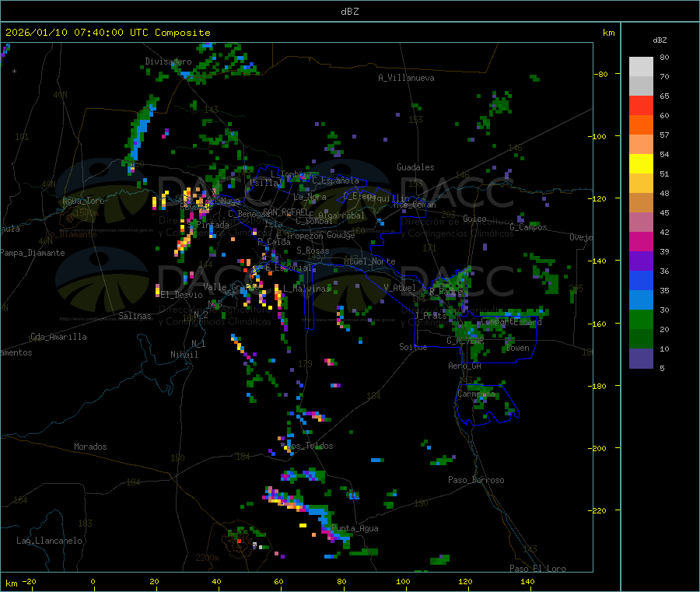Click the 'V_Atuel' place label
Image resolution: width=700 pixels, height=592 pixels.
pos(400,288)
